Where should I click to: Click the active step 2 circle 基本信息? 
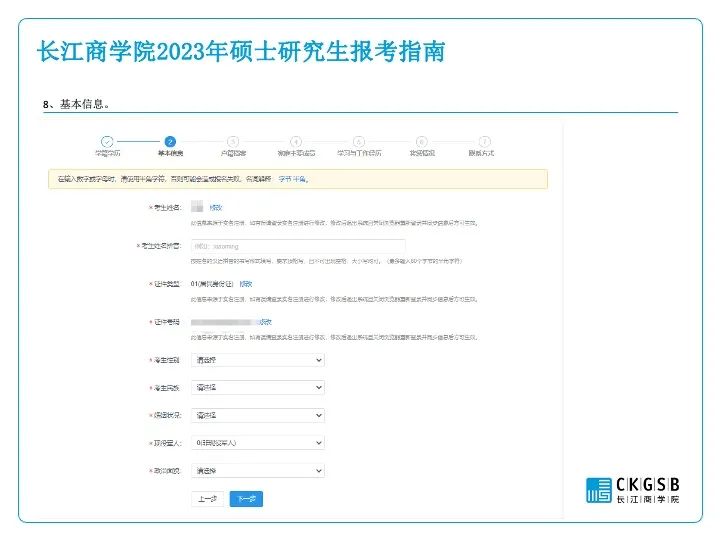pos(170,141)
